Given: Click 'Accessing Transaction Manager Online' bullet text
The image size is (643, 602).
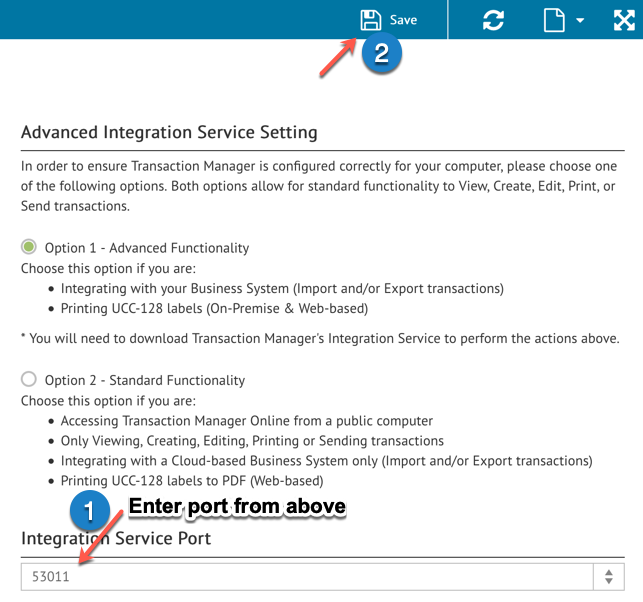Looking at the screenshot, I should point(247,421).
